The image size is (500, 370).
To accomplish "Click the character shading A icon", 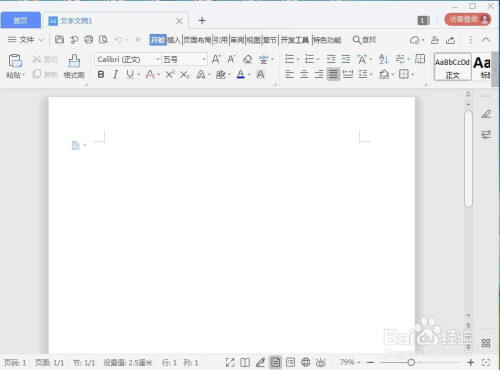I will (260, 74).
